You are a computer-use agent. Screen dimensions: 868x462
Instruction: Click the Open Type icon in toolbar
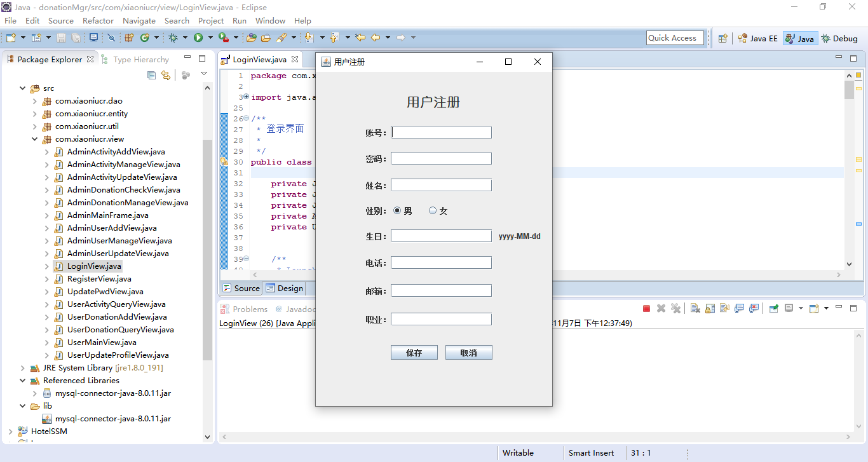pyautogui.click(x=252, y=37)
